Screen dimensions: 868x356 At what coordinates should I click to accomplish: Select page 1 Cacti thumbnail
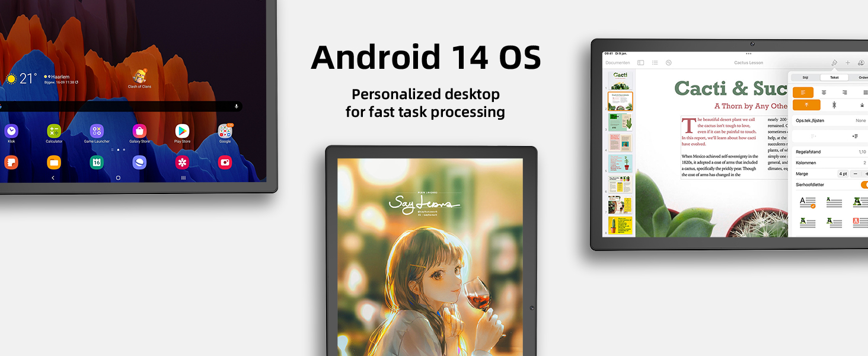pos(620,80)
